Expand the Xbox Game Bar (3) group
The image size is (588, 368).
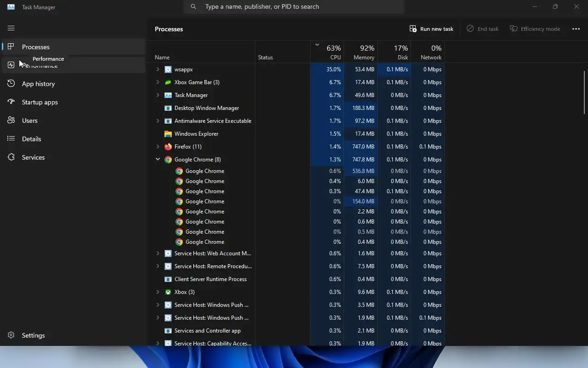[158, 82]
